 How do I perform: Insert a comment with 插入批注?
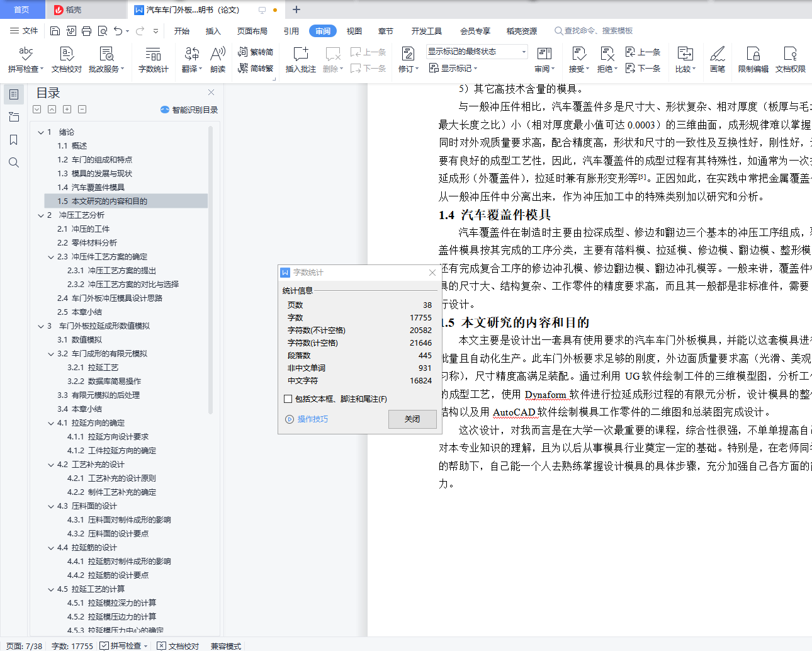pos(301,60)
